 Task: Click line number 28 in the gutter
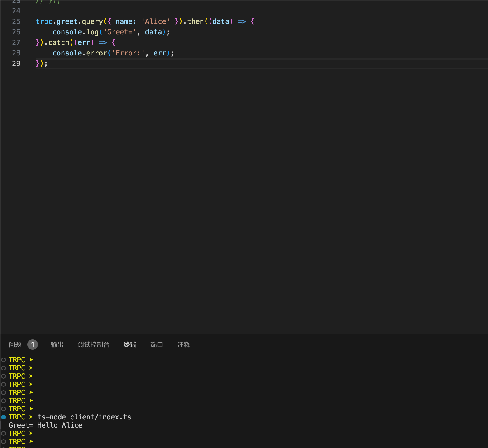click(16, 53)
